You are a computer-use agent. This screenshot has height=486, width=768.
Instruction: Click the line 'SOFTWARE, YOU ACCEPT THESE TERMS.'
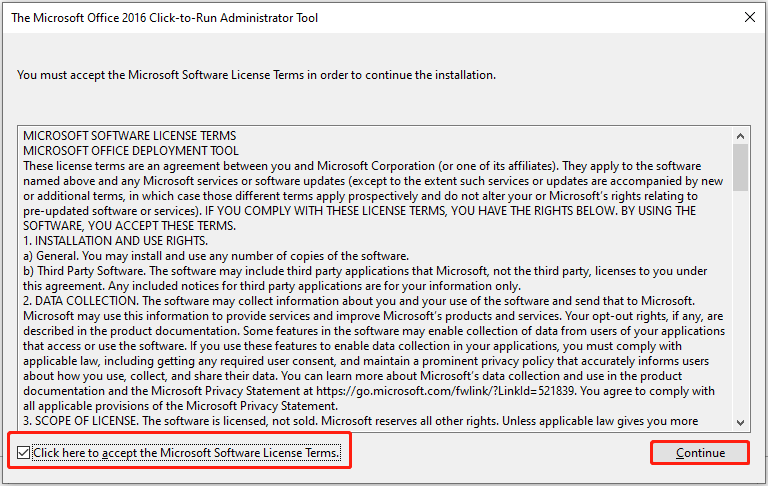pos(129,226)
